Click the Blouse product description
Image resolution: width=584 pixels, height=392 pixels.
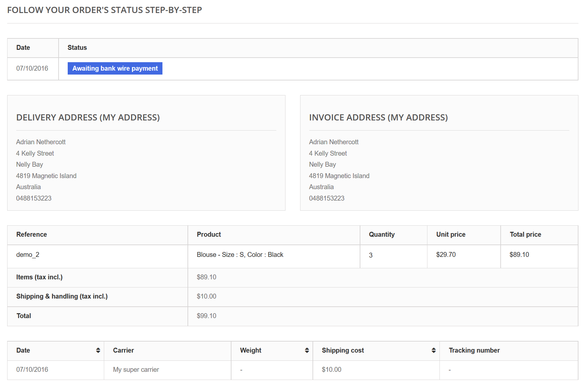point(240,255)
